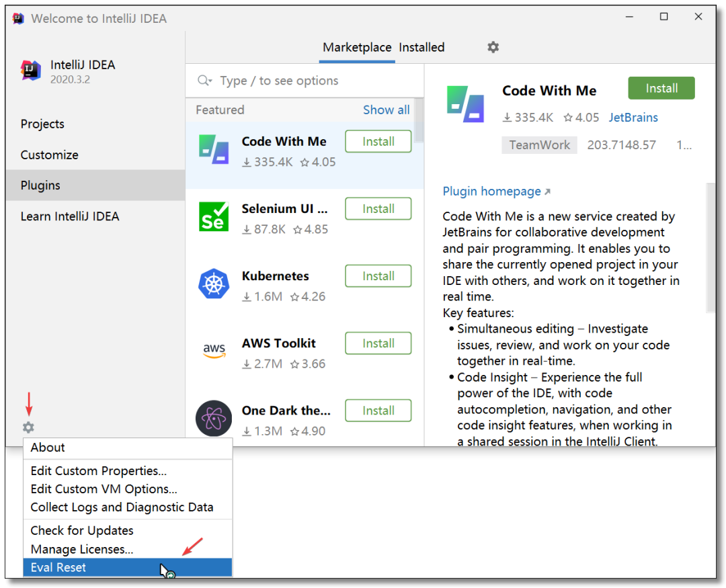Screen dimensions: 726x588
Task: Open Learn IntelliJ IDEA section
Action: (95, 216)
